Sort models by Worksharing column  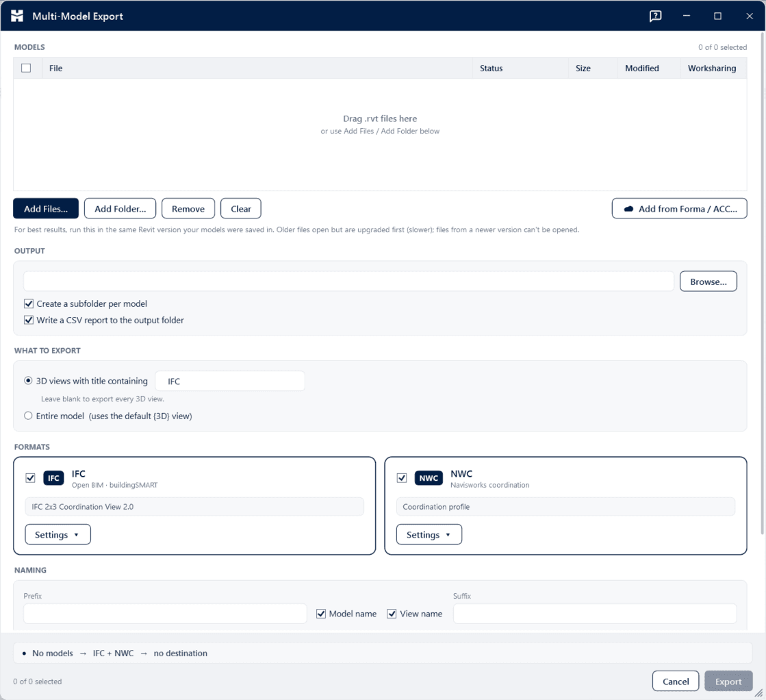click(x=712, y=68)
